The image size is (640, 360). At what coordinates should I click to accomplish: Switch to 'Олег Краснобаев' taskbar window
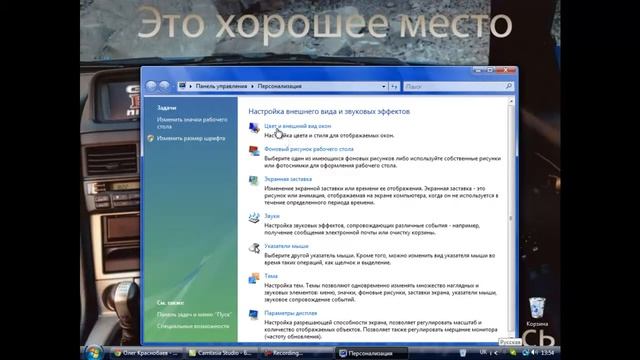[x=147, y=353]
